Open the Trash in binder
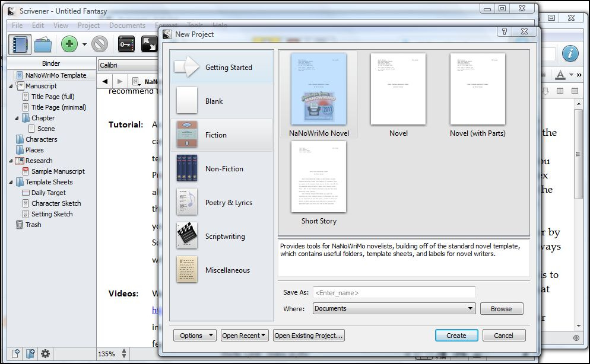The image size is (590, 364). (33, 225)
